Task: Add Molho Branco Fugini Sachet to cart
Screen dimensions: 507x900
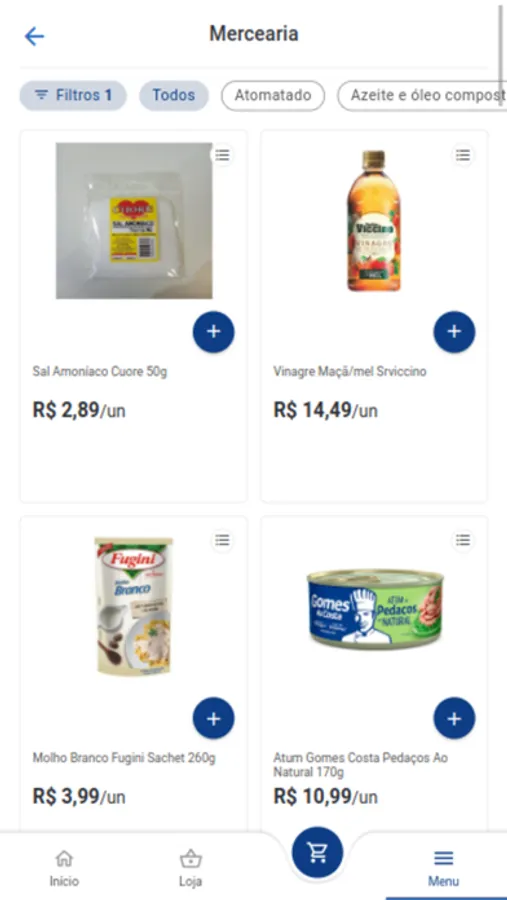Action: 214,718
